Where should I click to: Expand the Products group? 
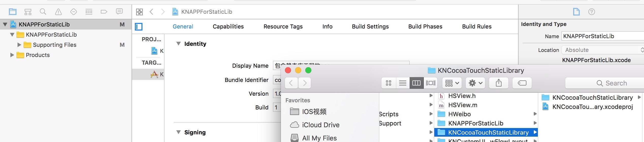[12, 55]
